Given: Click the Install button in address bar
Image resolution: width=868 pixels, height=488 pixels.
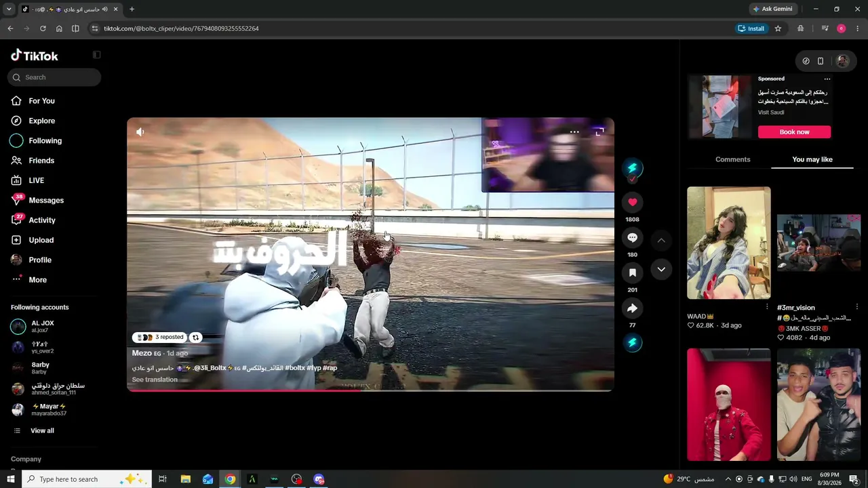Looking at the screenshot, I should coord(751,28).
